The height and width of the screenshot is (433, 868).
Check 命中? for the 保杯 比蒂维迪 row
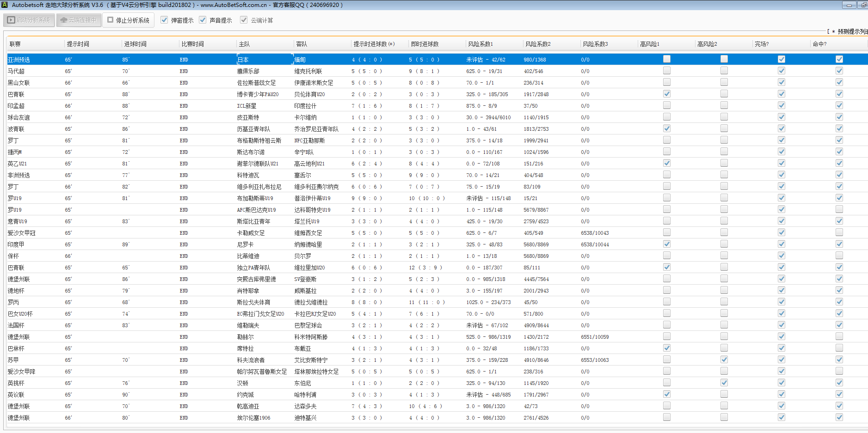coord(839,256)
